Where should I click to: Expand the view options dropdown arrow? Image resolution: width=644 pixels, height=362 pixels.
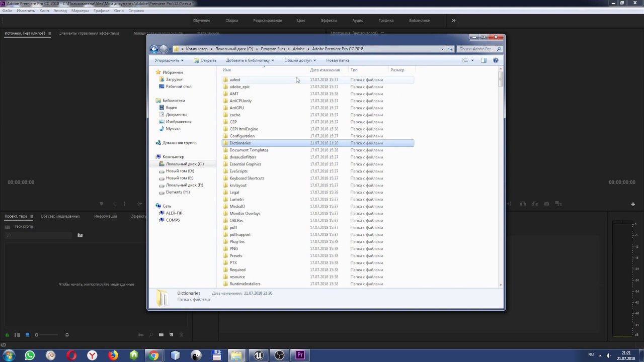472,60
